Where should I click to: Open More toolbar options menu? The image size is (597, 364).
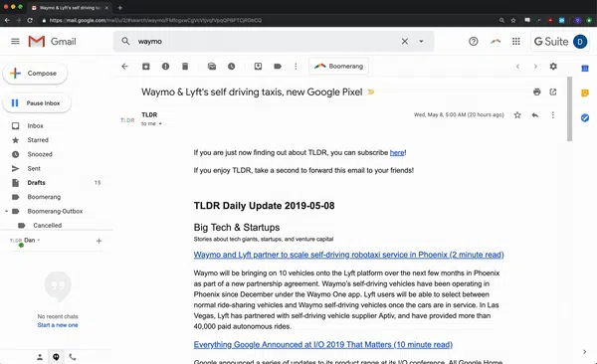pyautogui.click(x=296, y=67)
